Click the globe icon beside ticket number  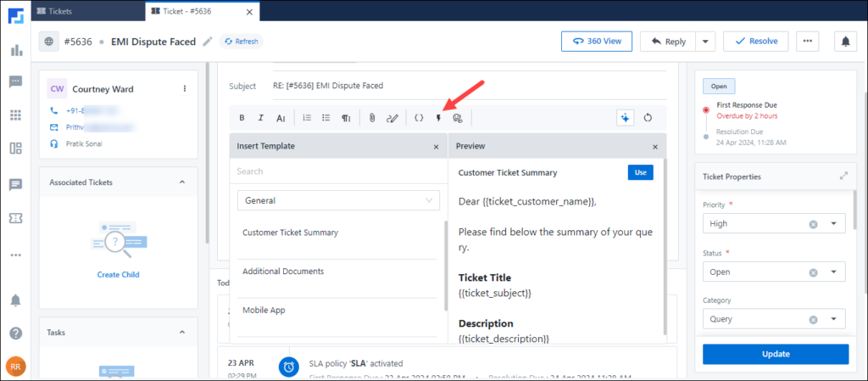pos(48,42)
